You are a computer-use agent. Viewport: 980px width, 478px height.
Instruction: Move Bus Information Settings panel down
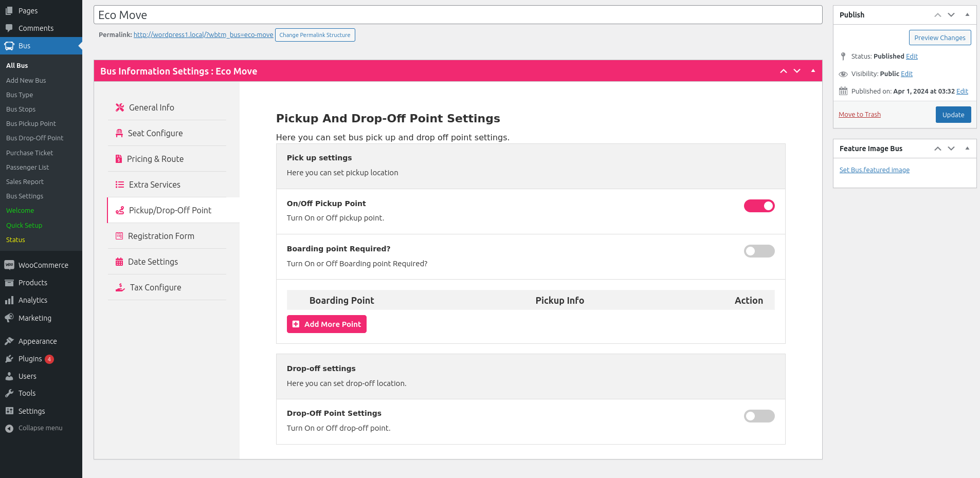(797, 71)
